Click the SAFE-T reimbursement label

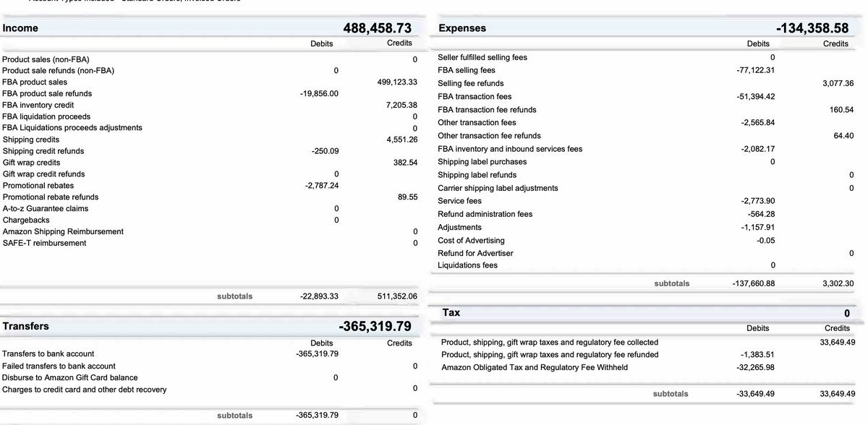44,243
